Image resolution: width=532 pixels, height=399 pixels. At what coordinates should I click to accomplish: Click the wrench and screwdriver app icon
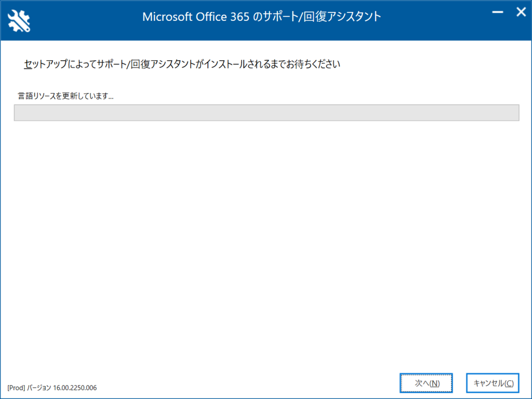point(19,21)
